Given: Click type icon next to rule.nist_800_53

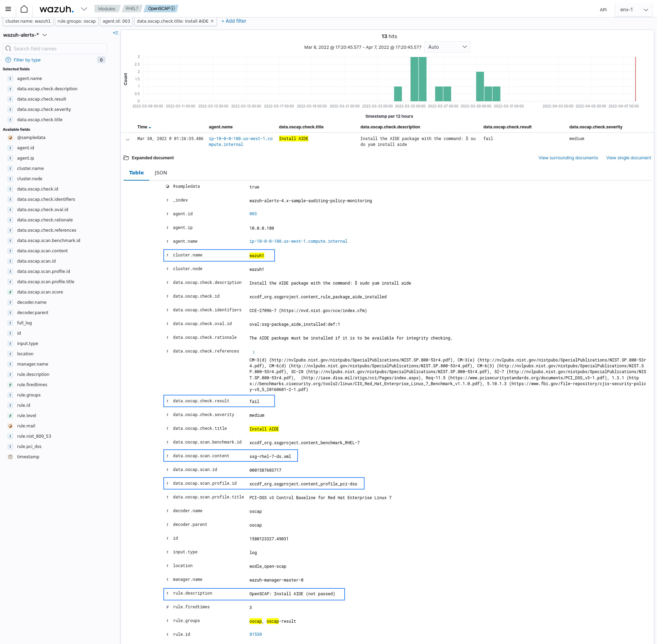Looking at the screenshot, I should pyautogui.click(x=10, y=436).
